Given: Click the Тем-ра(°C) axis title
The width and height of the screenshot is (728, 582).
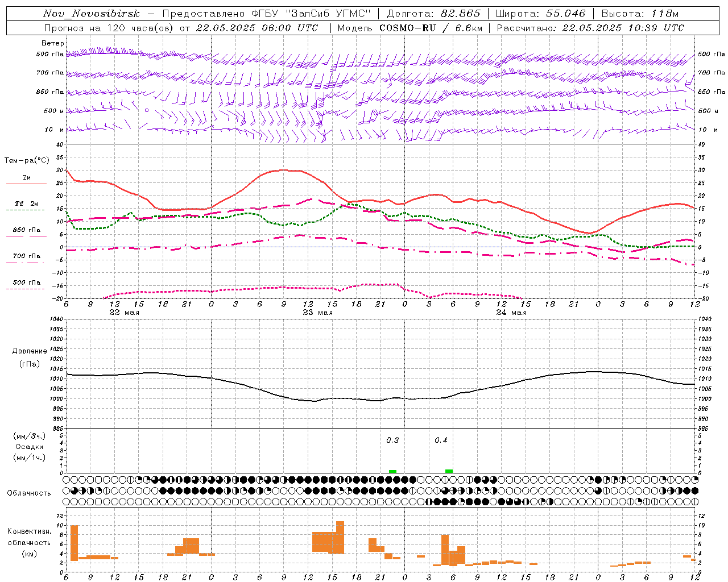Looking at the screenshot, I should (27, 161).
